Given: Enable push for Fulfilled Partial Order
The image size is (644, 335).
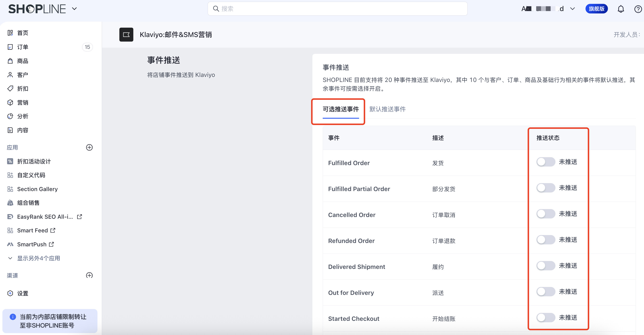Looking at the screenshot, I should (546, 188).
